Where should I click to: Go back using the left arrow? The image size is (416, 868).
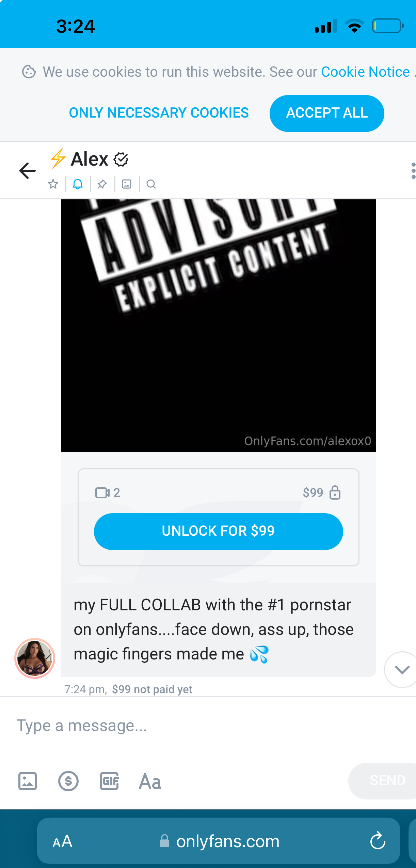click(28, 170)
